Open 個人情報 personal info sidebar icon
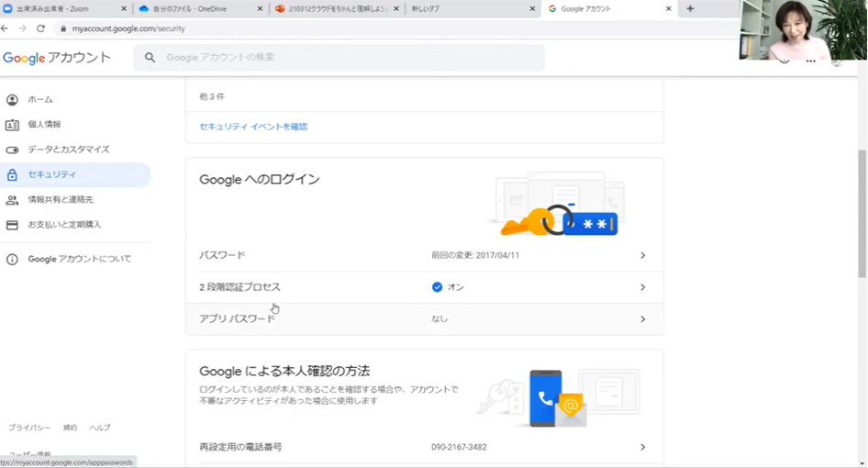868x468 pixels. coord(12,124)
